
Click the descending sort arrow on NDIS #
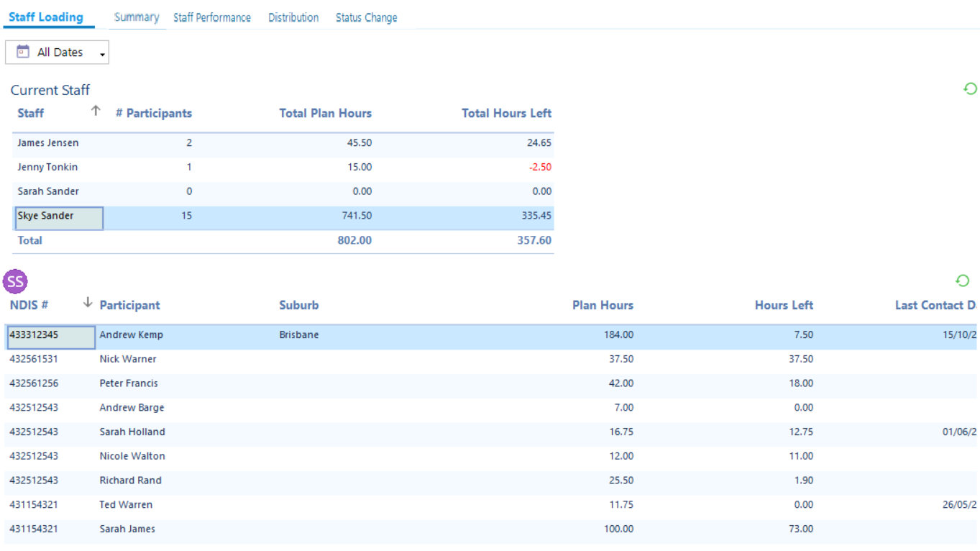(x=87, y=303)
